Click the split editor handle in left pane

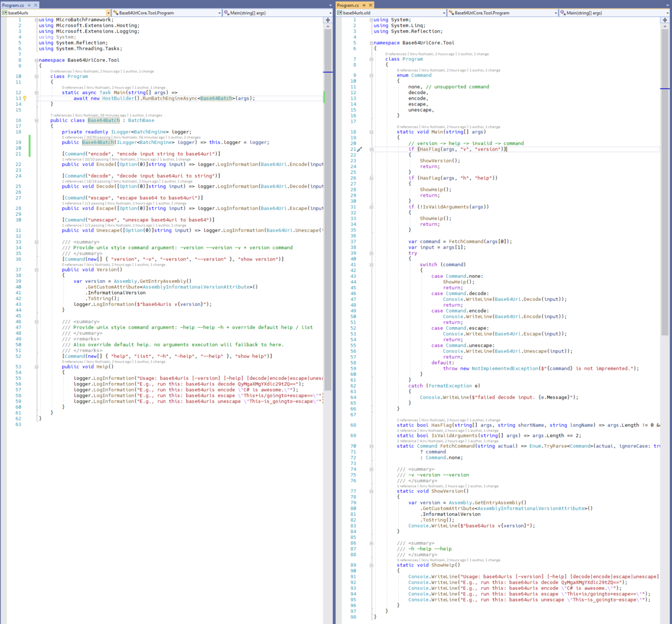(328, 20)
